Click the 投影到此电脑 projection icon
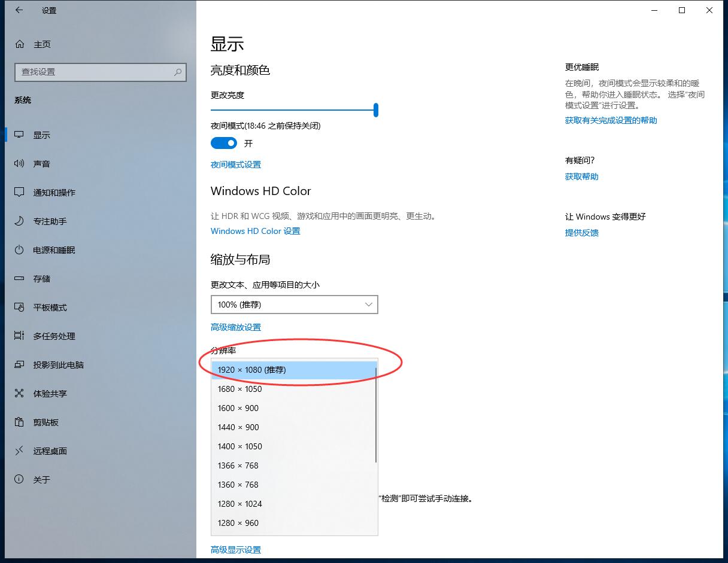This screenshot has width=728, height=563. (x=20, y=365)
